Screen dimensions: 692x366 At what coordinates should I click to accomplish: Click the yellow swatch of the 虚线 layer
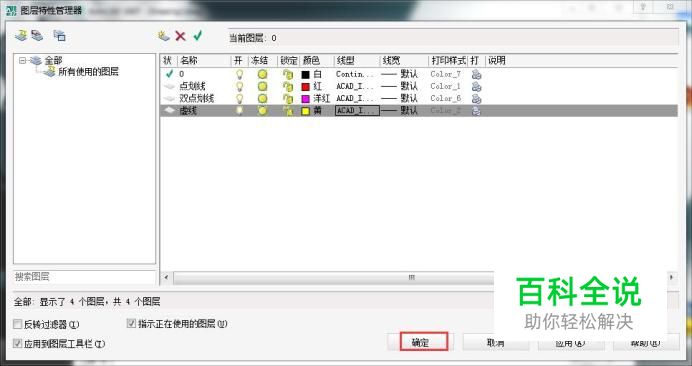305,111
